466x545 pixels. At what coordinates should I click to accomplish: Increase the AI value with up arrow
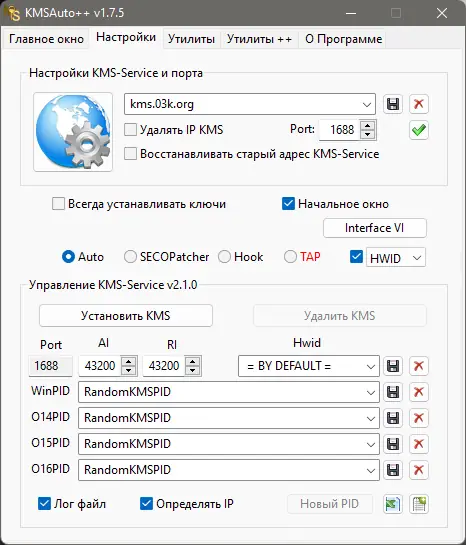129,361
